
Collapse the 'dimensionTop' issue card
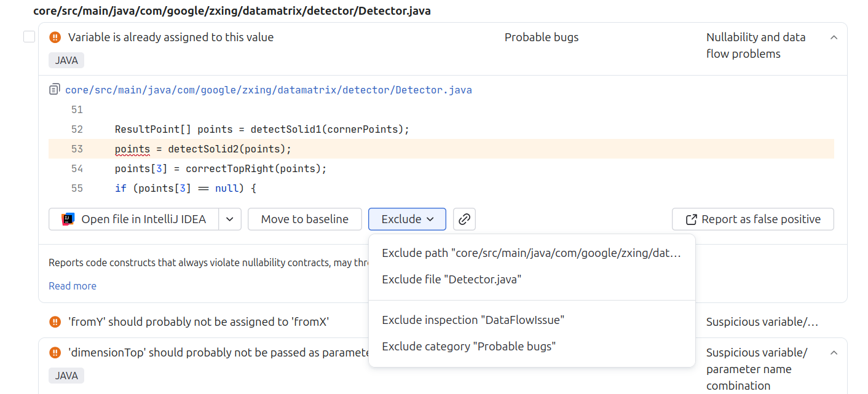[834, 353]
